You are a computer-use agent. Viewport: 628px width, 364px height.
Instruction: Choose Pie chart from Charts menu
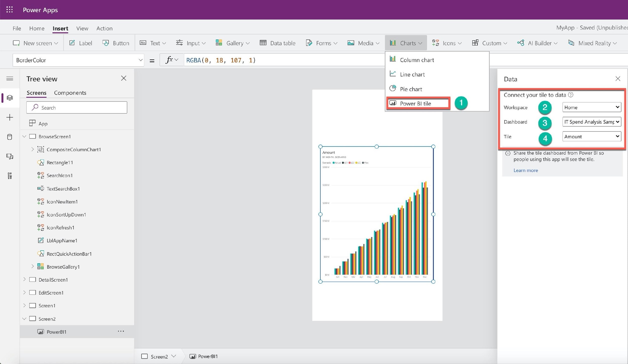[437, 89]
